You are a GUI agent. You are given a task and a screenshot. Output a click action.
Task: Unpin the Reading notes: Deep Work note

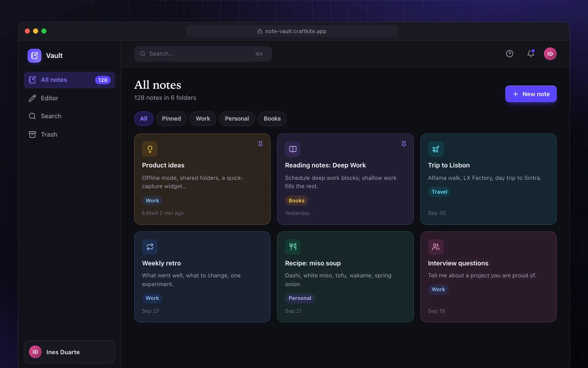pos(404,144)
